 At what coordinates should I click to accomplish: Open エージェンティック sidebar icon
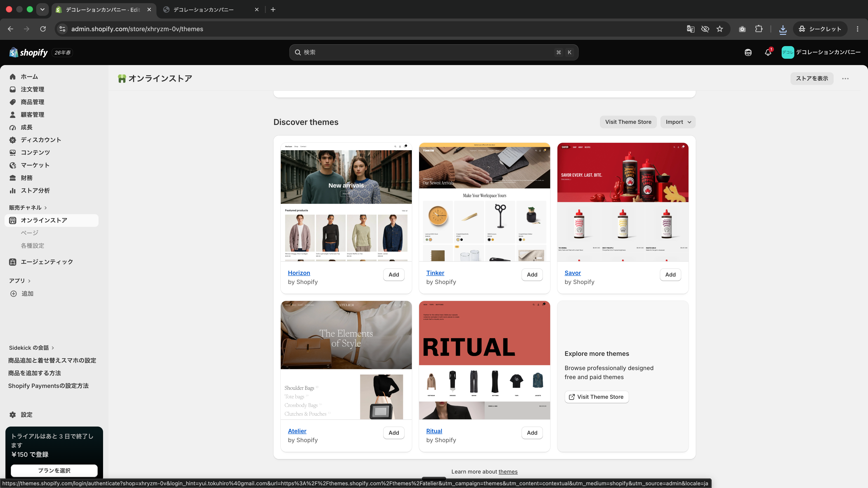(x=13, y=262)
